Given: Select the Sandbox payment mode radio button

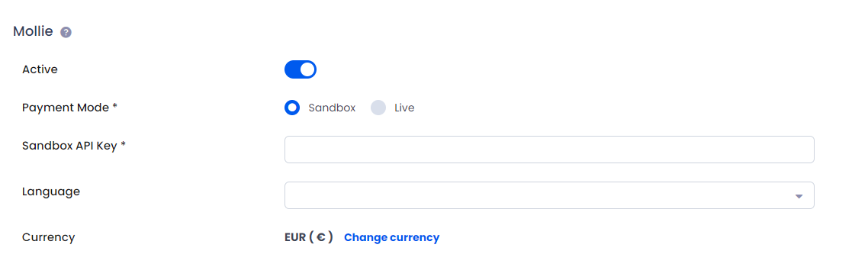Looking at the screenshot, I should pyautogui.click(x=292, y=108).
